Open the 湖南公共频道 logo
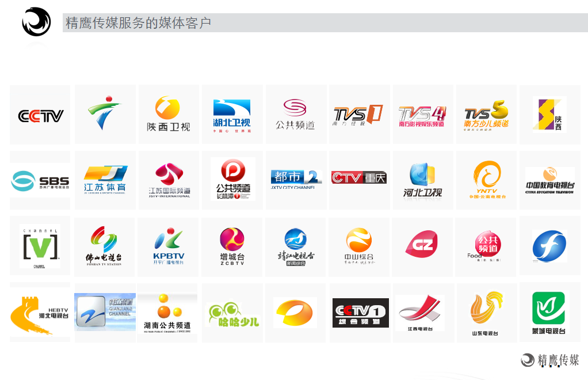Screen dimensions: 588x380 [x=167, y=313]
